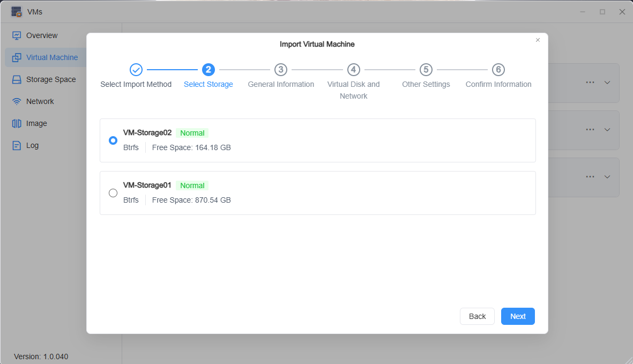Expand the third VM row chevron
Image resolution: width=633 pixels, height=364 pixels.
(607, 177)
